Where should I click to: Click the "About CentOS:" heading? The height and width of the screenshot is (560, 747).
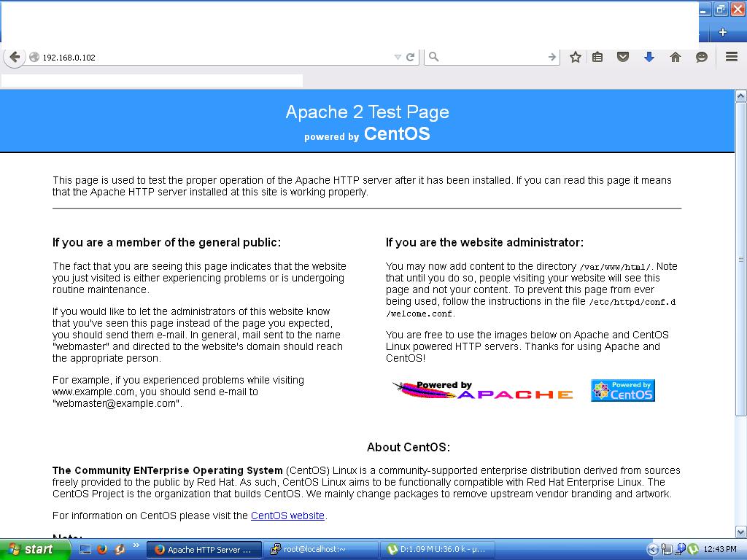[409, 447]
